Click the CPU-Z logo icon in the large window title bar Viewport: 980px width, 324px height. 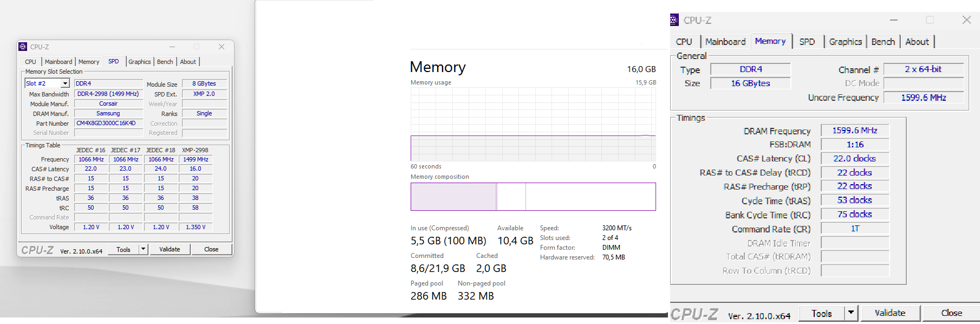(674, 20)
